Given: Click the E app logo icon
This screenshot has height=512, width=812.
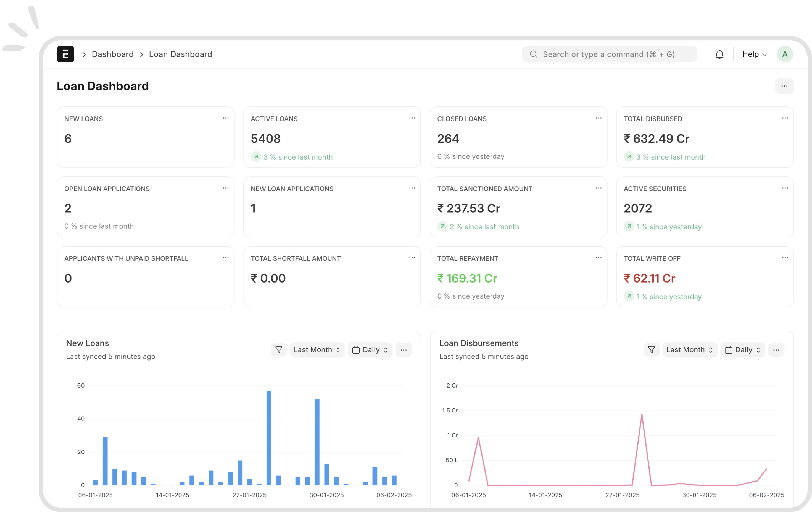Looking at the screenshot, I should coord(65,54).
